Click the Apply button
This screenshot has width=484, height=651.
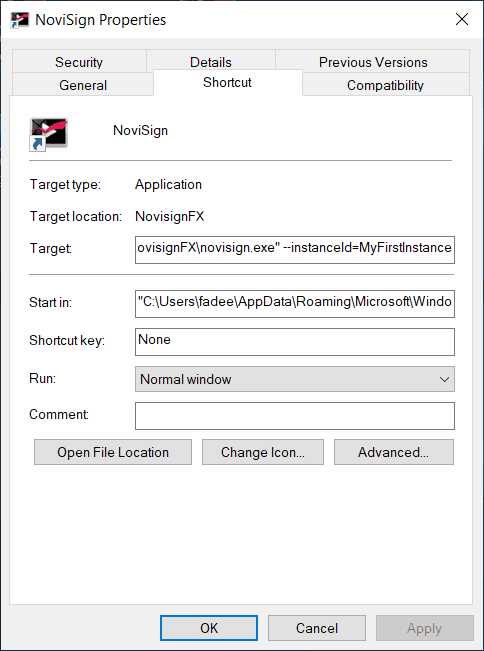424,628
